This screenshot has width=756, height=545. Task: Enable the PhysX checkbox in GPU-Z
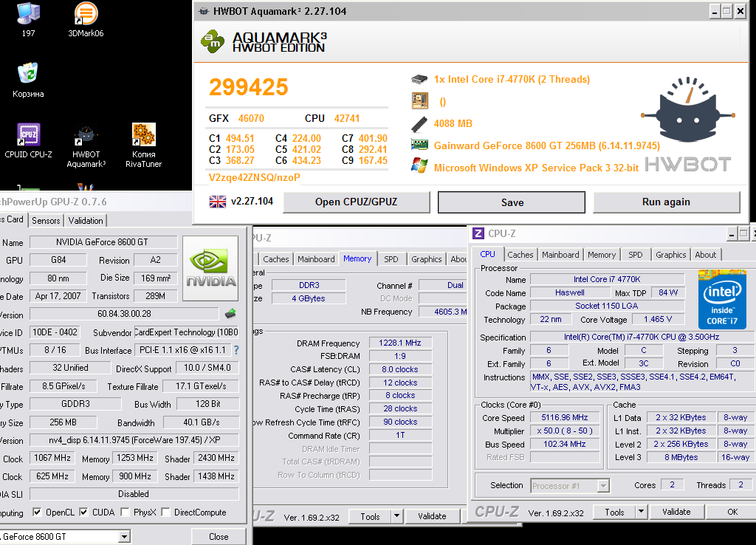coord(125,512)
